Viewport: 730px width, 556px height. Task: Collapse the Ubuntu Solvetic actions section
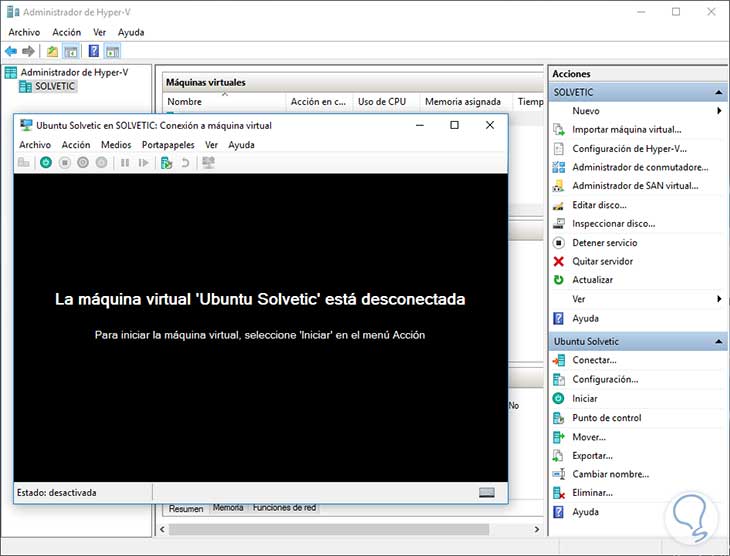[719, 341]
